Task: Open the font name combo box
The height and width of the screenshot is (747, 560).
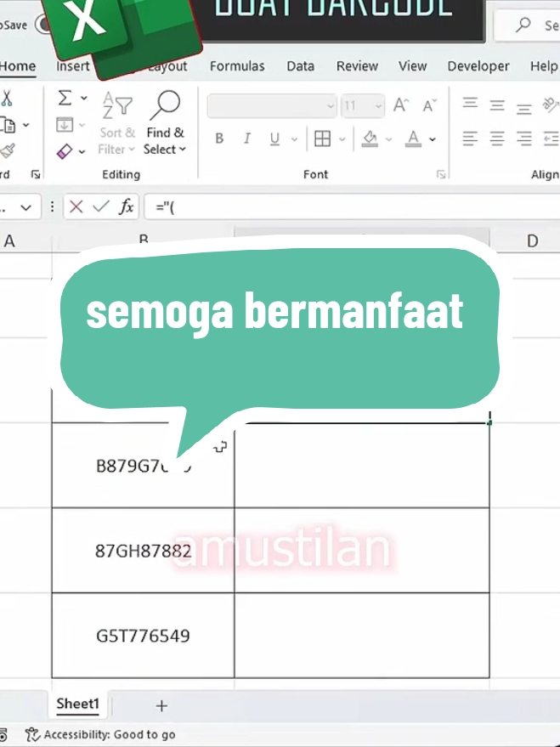Action: (x=272, y=105)
